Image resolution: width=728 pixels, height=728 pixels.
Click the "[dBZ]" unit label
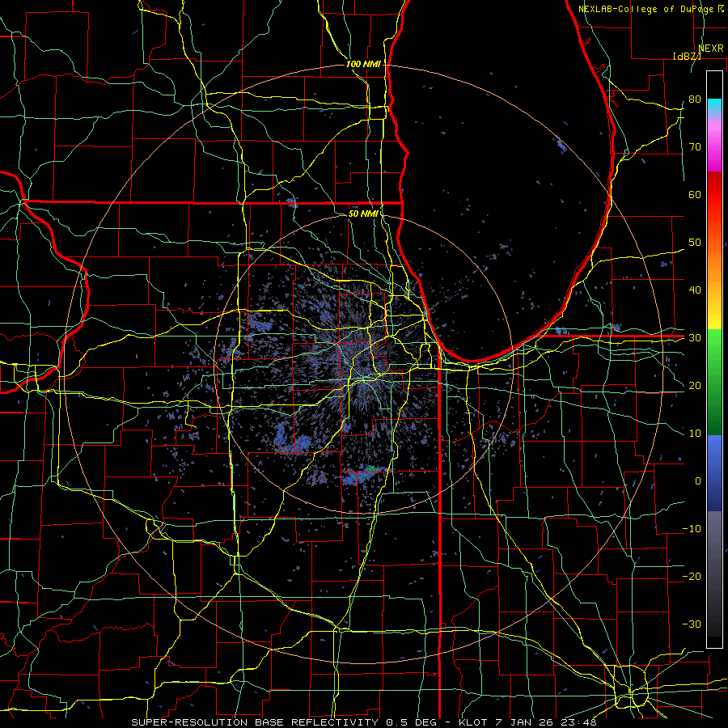(x=687, y=56)
